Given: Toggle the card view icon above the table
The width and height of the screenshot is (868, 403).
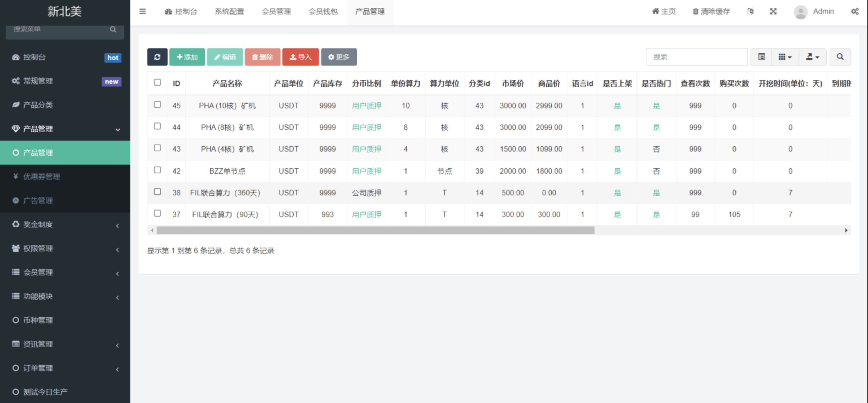Looking at the screenshot, I should (x=761, y=57).
